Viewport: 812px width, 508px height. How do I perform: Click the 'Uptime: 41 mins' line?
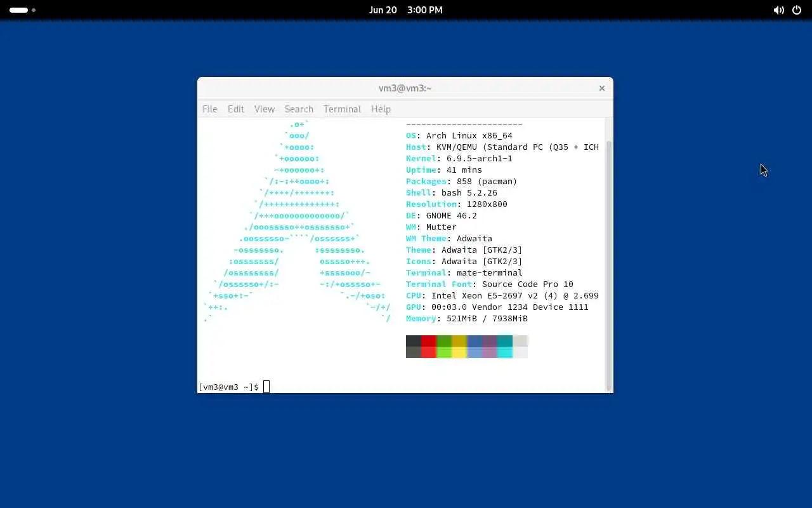point(444,170)
